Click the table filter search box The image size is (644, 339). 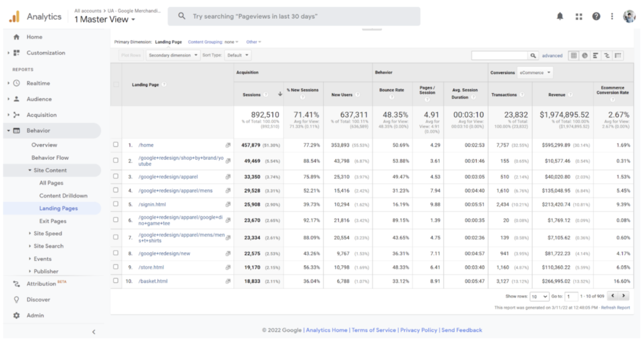499,55
